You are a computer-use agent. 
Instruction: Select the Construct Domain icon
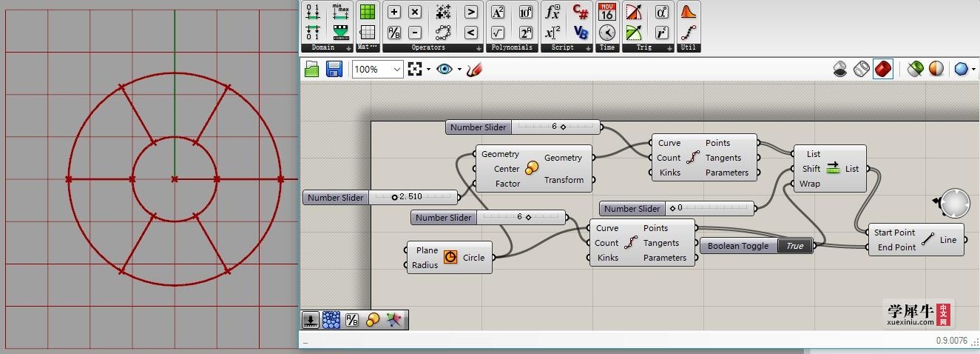pyautogui.click(x=313, y=12)
